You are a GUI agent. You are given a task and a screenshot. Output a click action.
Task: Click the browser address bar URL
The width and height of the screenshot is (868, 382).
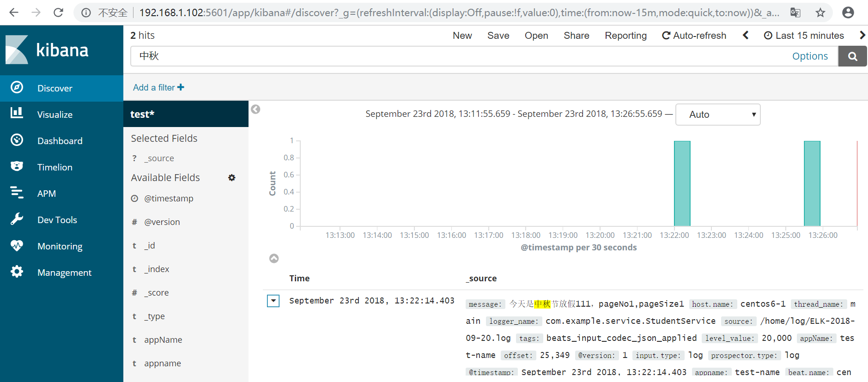click(x=459, y=12)
